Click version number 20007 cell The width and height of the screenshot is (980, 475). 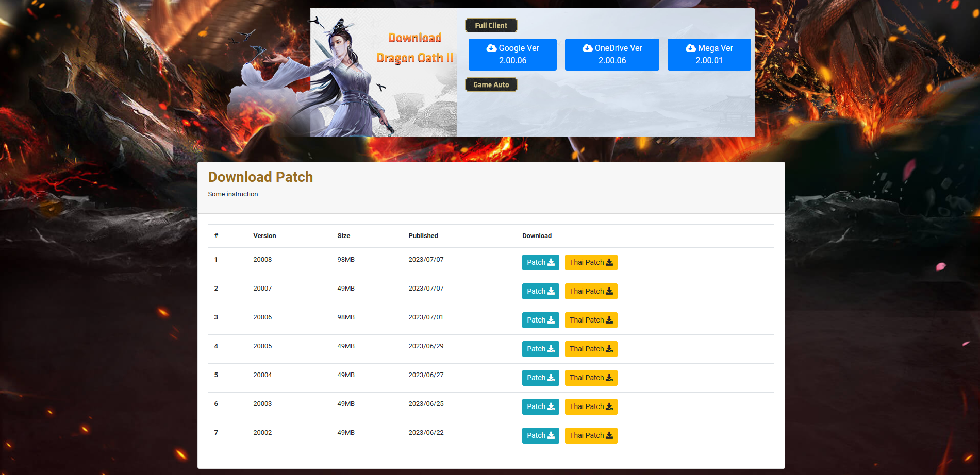pos(262,289)
